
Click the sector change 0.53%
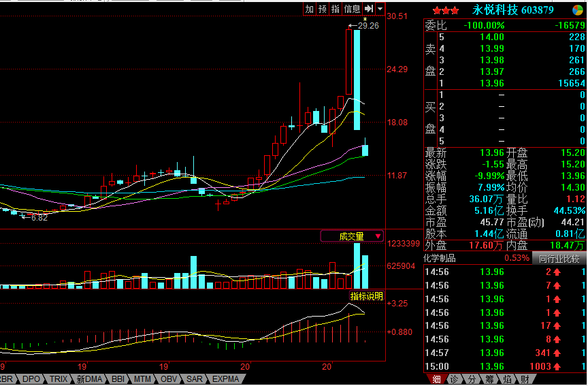517,259
